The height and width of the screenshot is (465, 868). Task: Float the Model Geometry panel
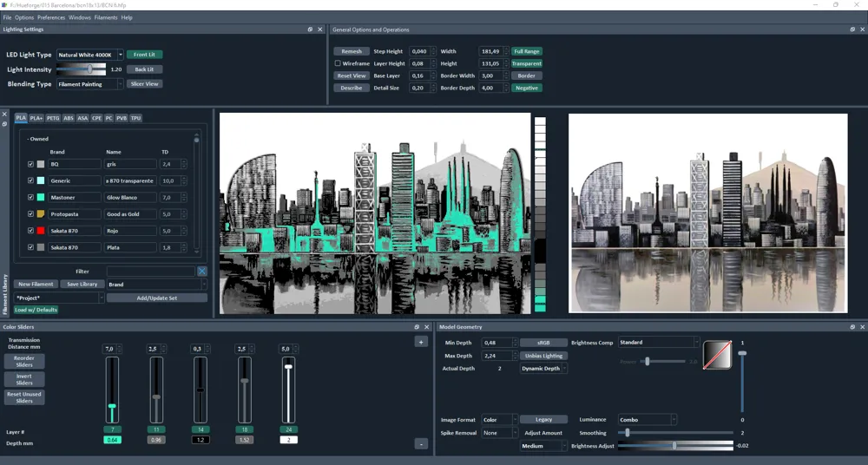pos(852,327)
